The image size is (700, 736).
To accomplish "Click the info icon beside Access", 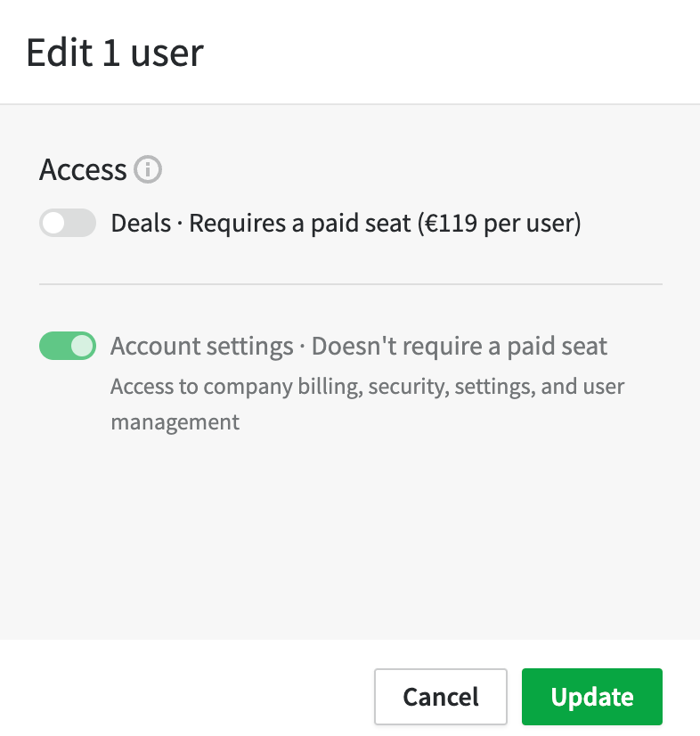I will (148, 169).
